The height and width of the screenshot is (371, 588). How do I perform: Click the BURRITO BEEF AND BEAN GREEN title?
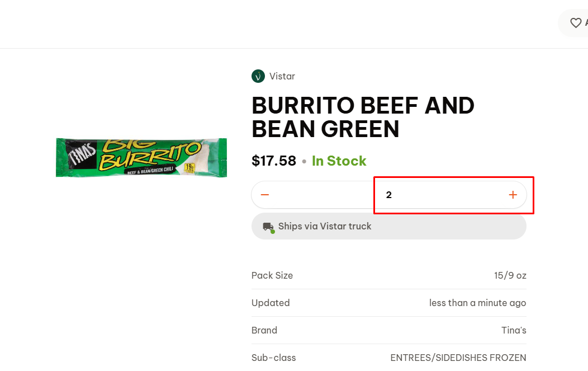click(363, 117)
